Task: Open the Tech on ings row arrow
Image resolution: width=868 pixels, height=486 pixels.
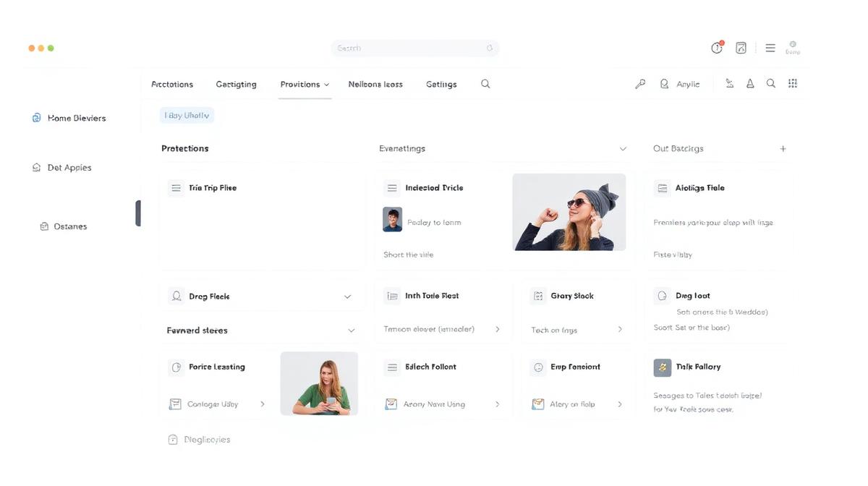Action: coord(620,329)
